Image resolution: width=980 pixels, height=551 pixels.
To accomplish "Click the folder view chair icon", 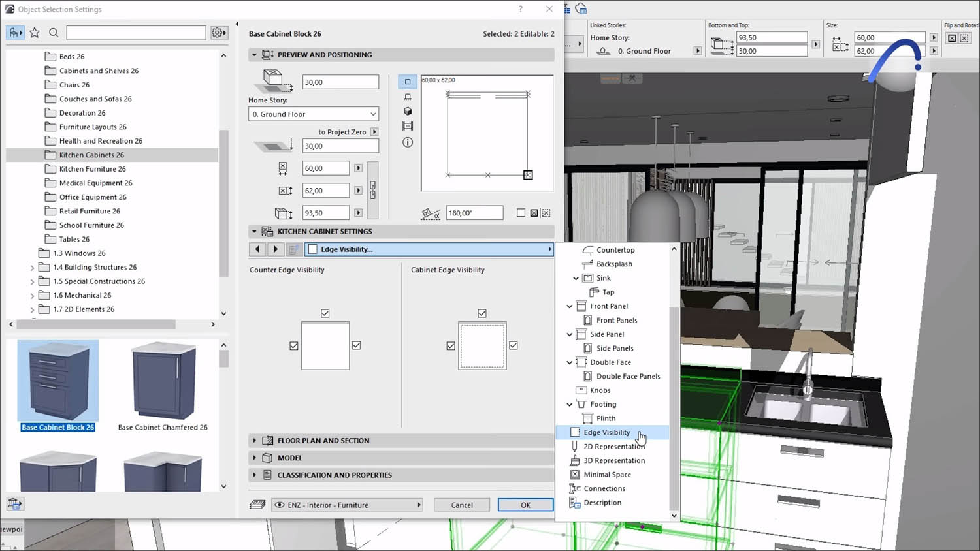I will [14, 32].
